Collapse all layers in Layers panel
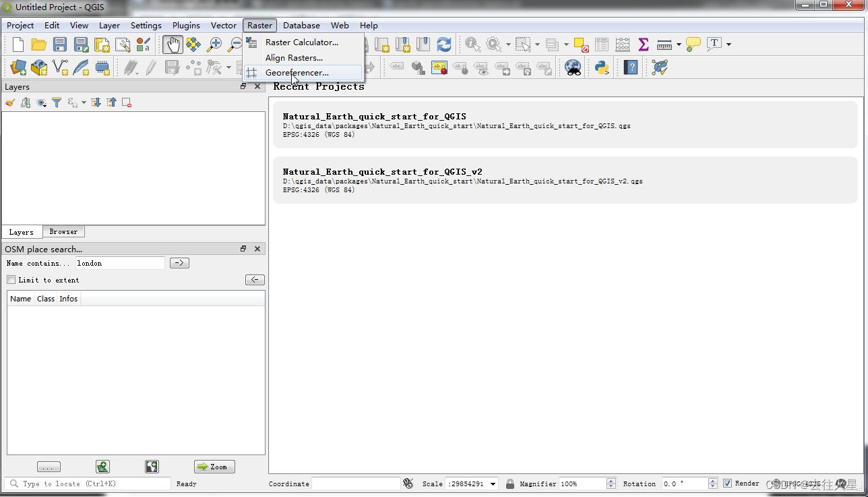Image resolution: width=868 pixels, height=497 pixels. click(x=111, y=103)
